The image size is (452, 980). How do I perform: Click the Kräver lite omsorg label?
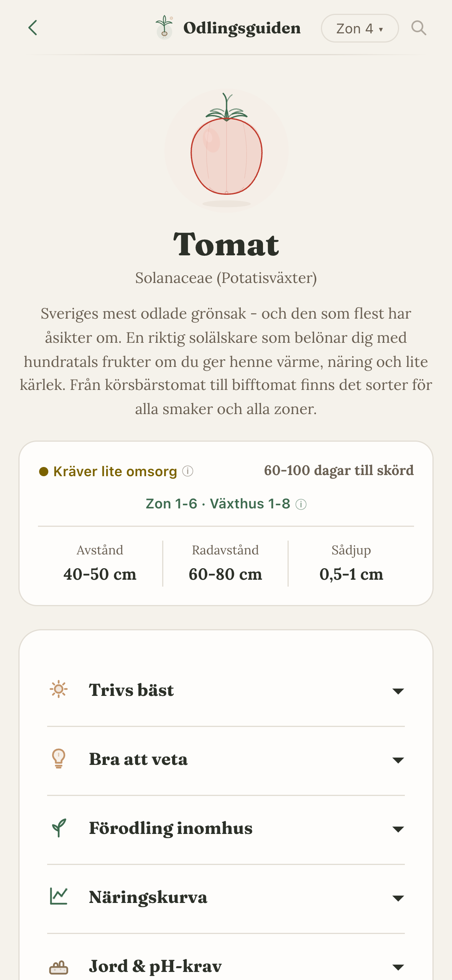click(x=115, y=471)
